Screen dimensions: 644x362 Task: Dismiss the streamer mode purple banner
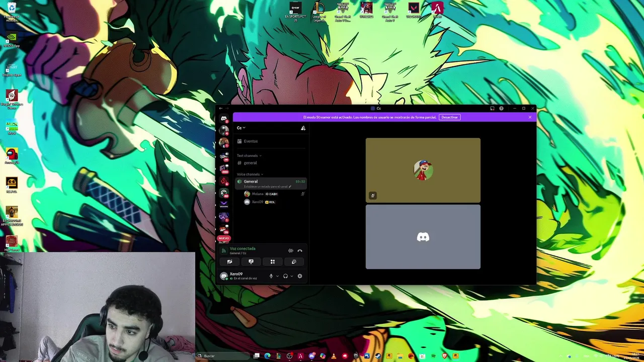(x=530, y=117)
